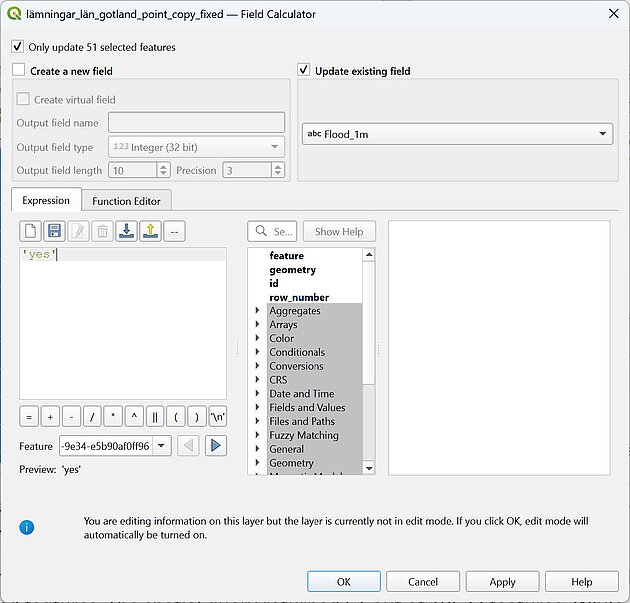The height and width of the screenshot is (603, 630).
Task: Insert the power caret operator
Action: pos(134,417)
